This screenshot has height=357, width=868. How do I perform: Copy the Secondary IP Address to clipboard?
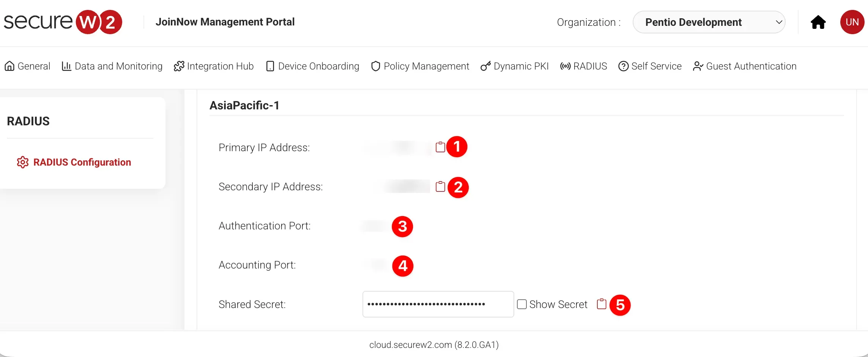click(440, 186)
